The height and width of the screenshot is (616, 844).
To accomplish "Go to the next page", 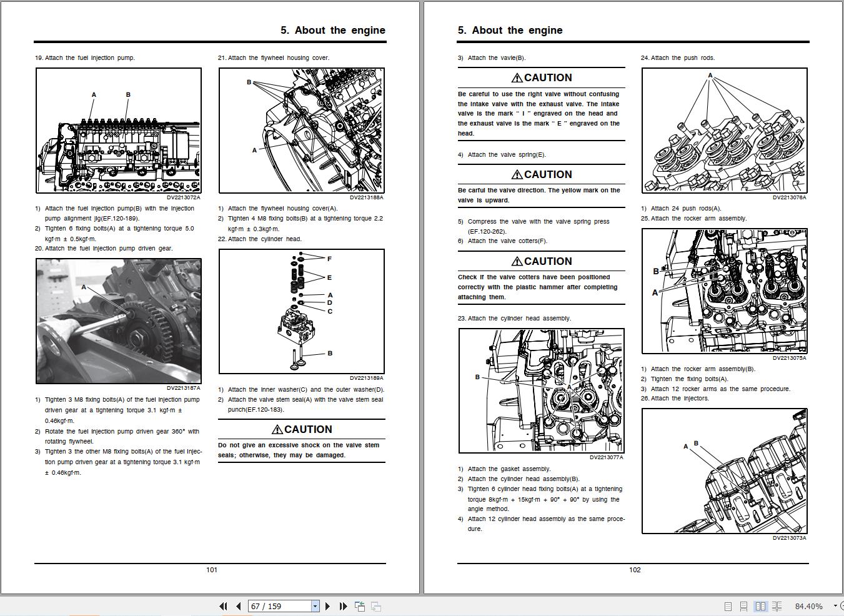I will tap(327, 606).
